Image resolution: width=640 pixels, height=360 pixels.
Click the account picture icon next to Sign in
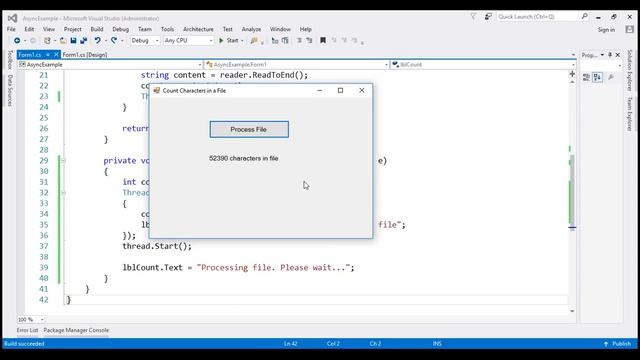pyautogui.click(x=629, y=29)
